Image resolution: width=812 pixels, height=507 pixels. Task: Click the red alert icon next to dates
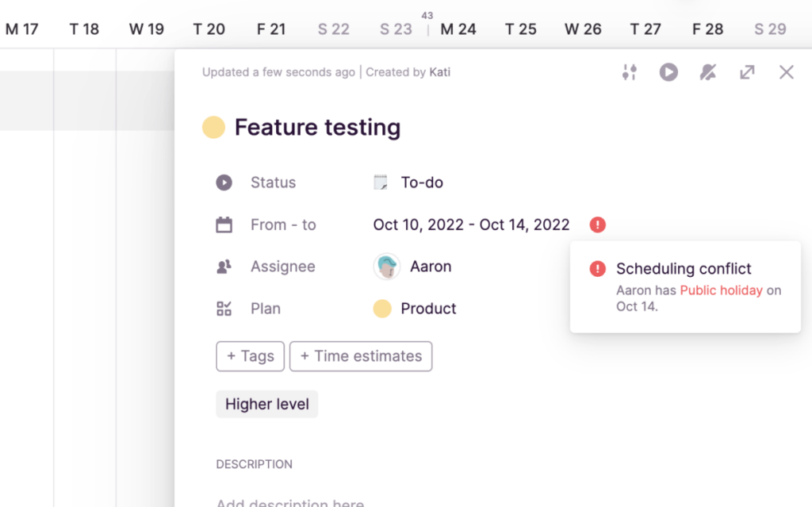(596, 225)
